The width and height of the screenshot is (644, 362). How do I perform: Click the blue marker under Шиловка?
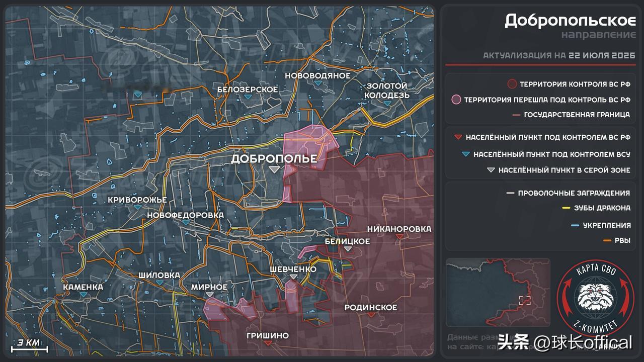click(159, 283)
